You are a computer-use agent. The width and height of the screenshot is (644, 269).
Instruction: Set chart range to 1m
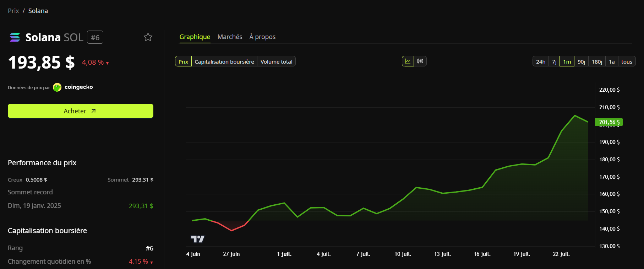[x=567, y=61]
